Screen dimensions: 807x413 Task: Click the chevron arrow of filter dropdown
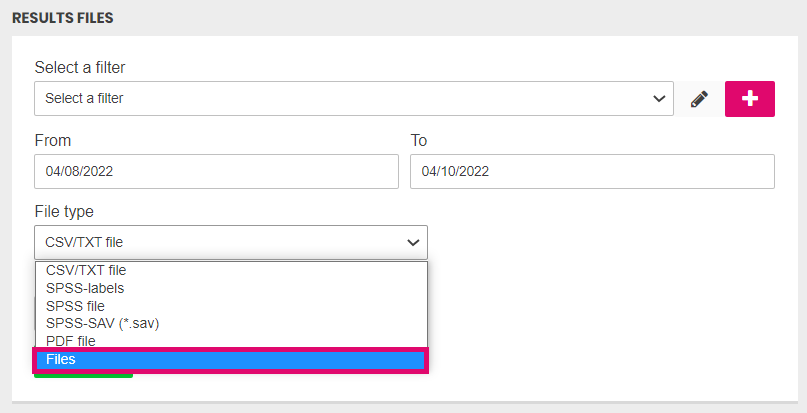pyautogui.click(x=659, y=99)
